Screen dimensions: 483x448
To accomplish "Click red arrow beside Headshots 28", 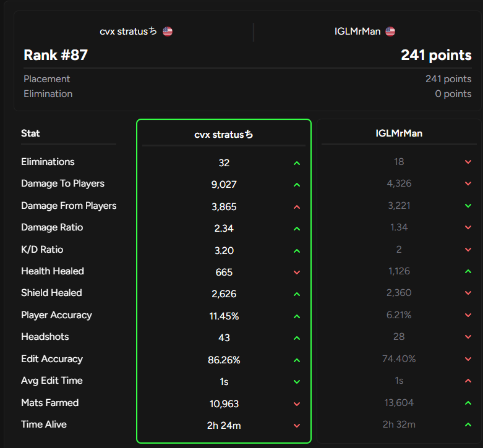I will (x=468, y=337).
